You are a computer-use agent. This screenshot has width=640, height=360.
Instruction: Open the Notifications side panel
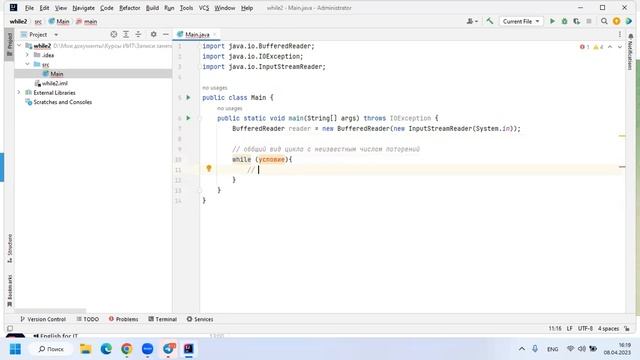pyautogui.click(x=631, y=52)
